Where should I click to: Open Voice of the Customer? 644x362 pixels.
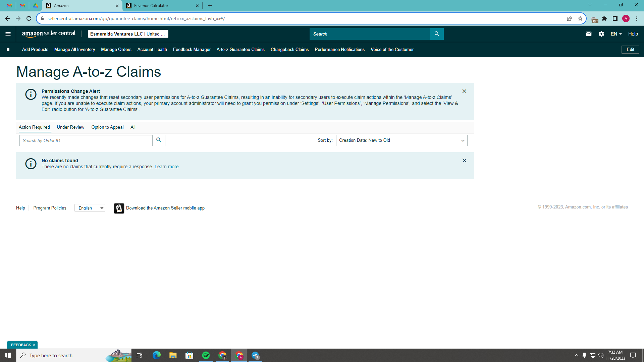(392, 50)
